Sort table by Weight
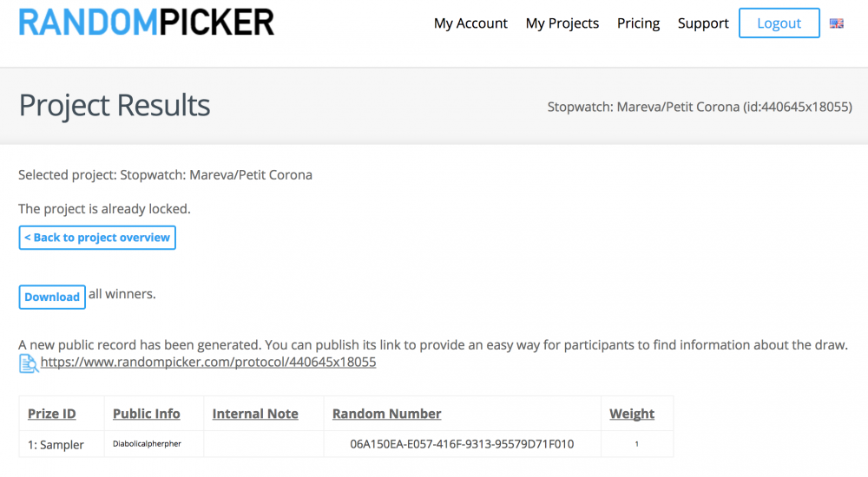This screenshot has height=477, width=868. (x=632, y=414)
